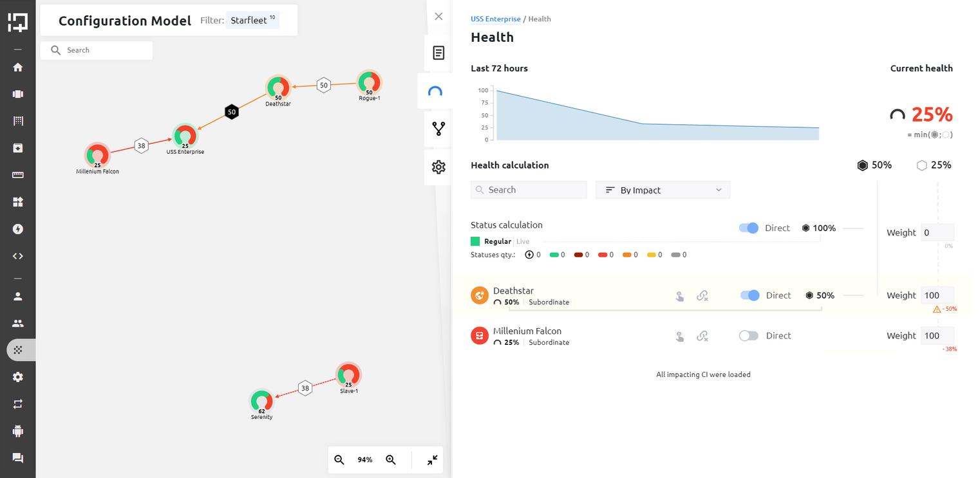
Task: Click the unlink icon for Deathstar
Action: pyautogui.click(x=702, y=296)
